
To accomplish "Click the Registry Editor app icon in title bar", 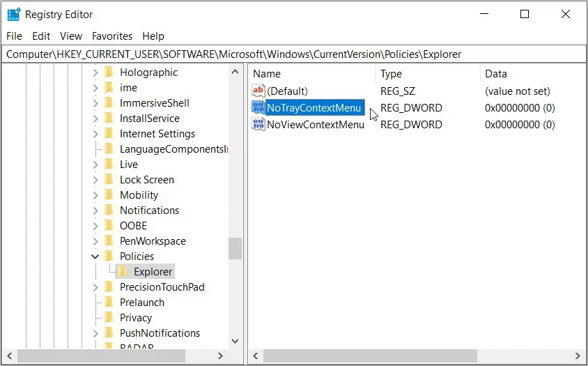I will pyautogui.click(x=14, y=14).
